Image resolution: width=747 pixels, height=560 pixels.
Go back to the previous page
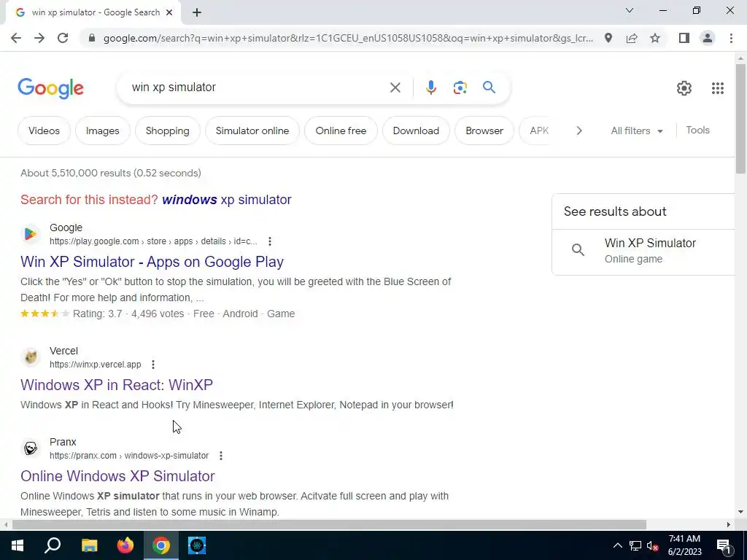point(16,38)
